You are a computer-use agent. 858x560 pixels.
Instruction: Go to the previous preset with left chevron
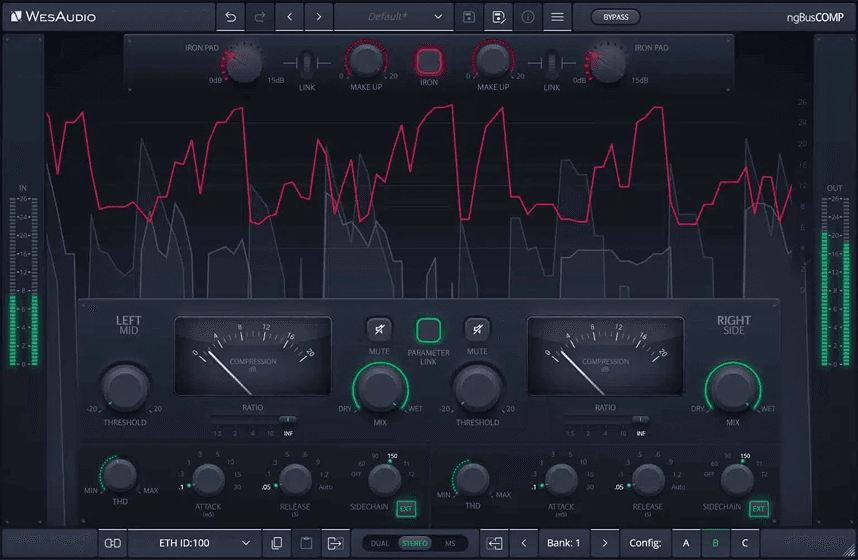pos(290,17)
